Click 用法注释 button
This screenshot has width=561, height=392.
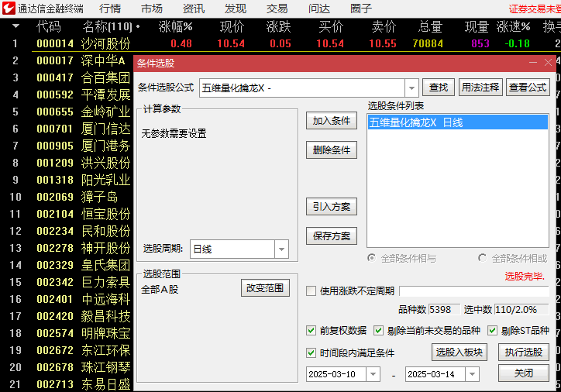[x=480, y=88]
